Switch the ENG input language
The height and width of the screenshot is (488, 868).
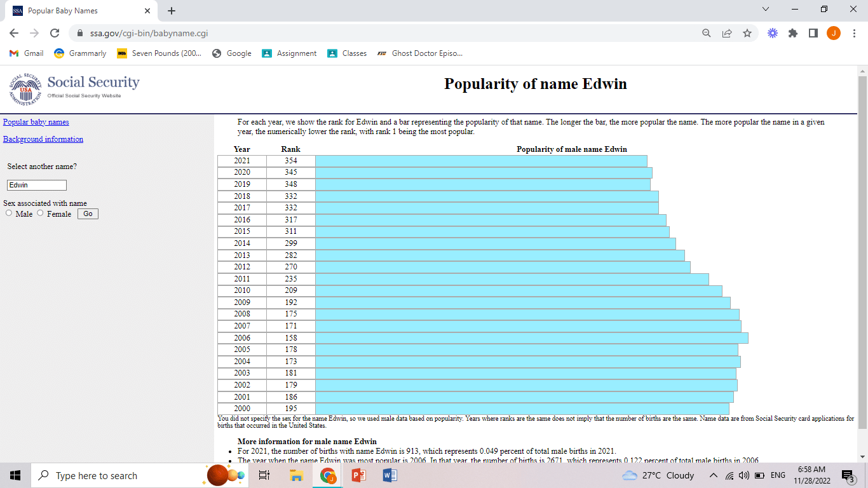tap(778, 475)
